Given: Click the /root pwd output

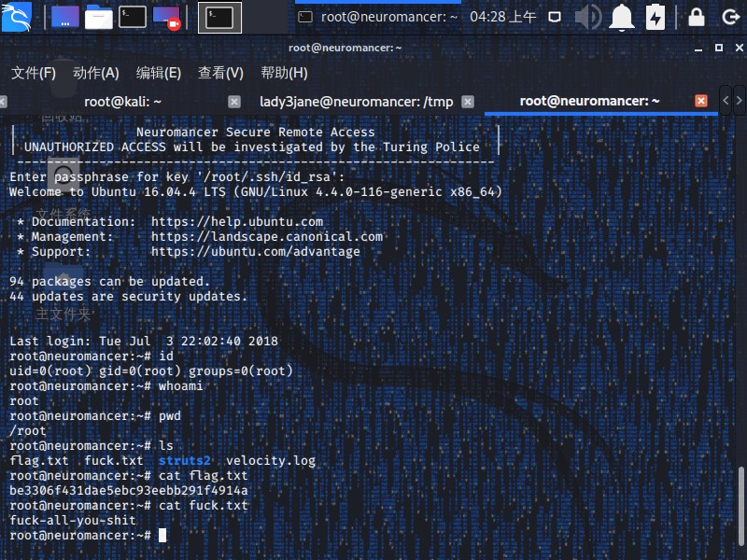Looking at the screenshot, I should [x=28, y=431].
